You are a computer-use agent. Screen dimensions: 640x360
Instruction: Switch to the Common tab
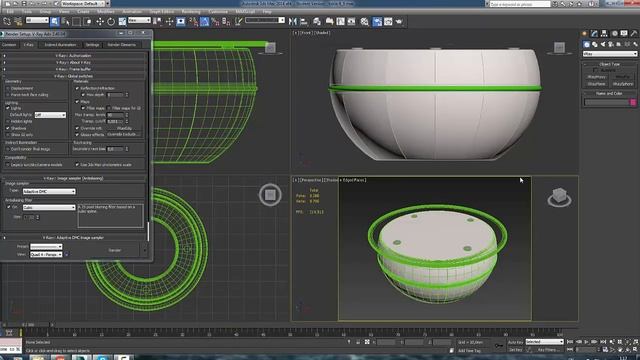[x=9, y=45]
